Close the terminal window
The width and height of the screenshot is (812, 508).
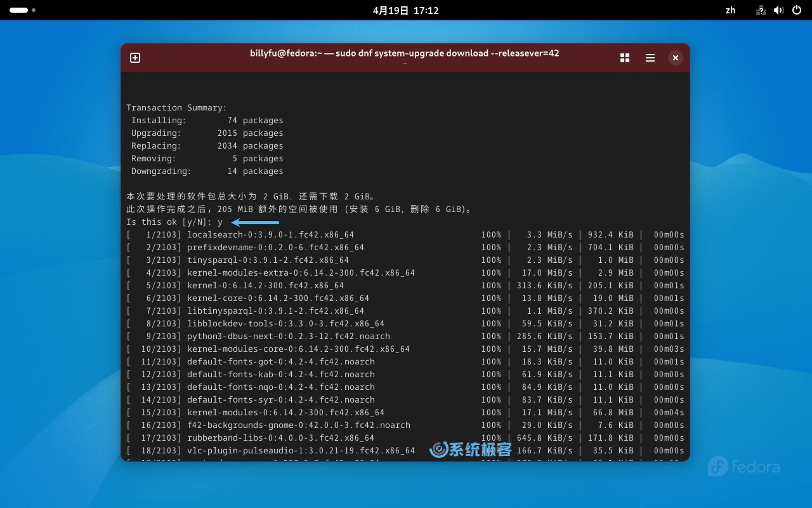click(676, 58)
